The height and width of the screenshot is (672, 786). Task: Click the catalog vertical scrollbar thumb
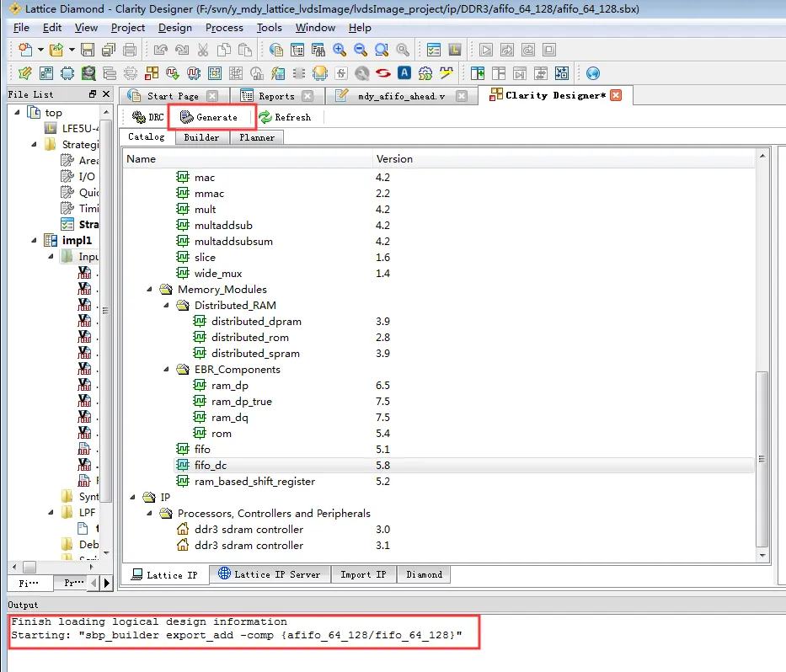762,458
